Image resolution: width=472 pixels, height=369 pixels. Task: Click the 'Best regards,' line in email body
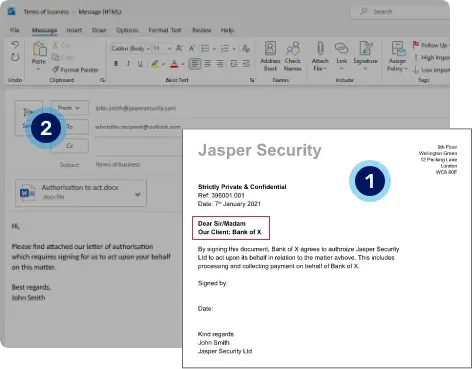click(x=31, y=287)
